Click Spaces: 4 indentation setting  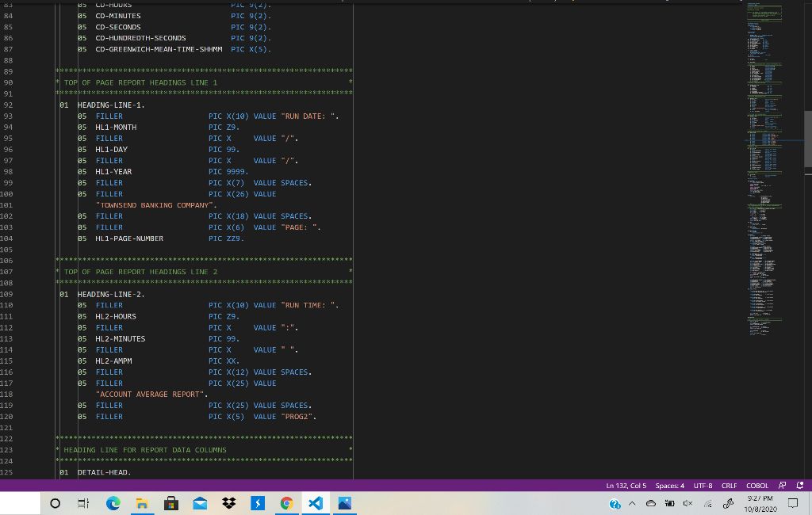pyautogui.click(x=670, y=486)
